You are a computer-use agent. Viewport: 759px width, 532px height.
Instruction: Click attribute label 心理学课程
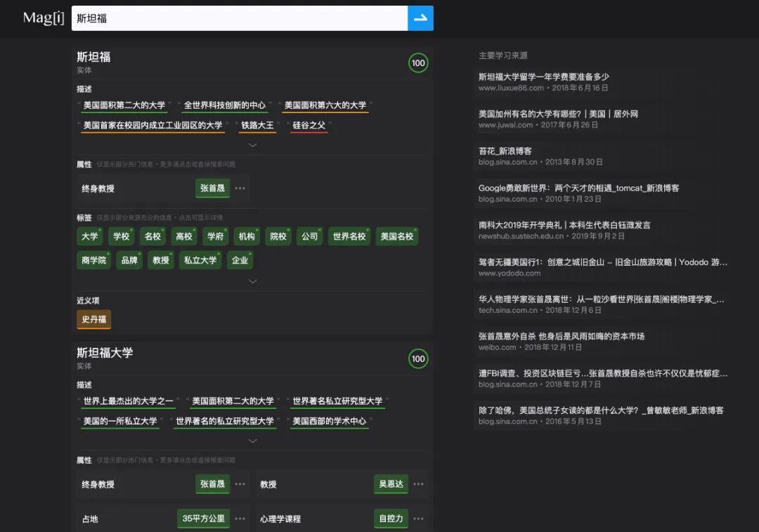tap(280, 519)
